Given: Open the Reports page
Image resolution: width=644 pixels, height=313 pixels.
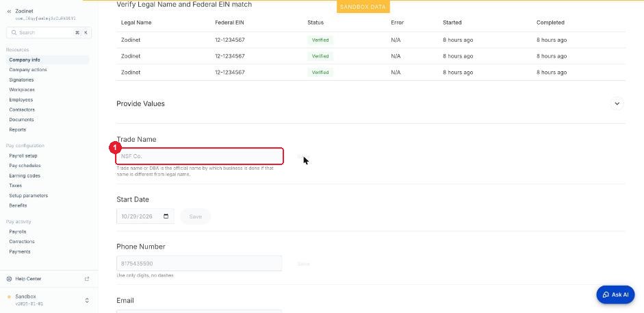Looking at the screenshot, I should [x=18, y=129].
